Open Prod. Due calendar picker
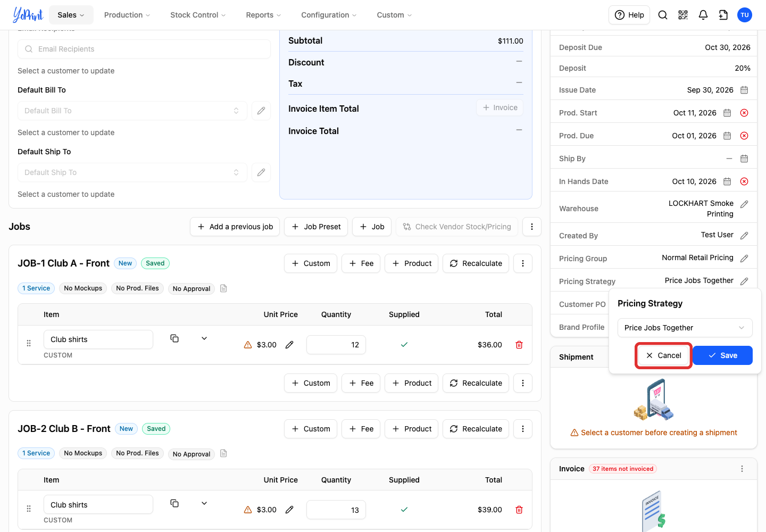The width and height of the screenshot is (766, 532). pos(727,136)
